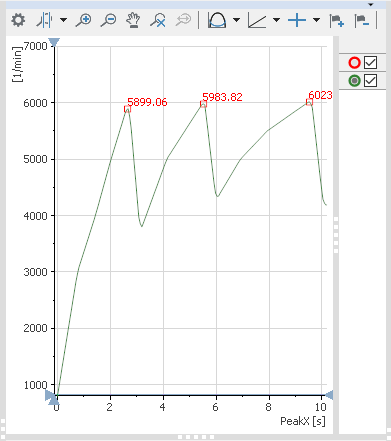This screenshot has width=391, height=441.
Task: Select the pan hand tool
Action: pyautogui.click(x=133, y=20)
